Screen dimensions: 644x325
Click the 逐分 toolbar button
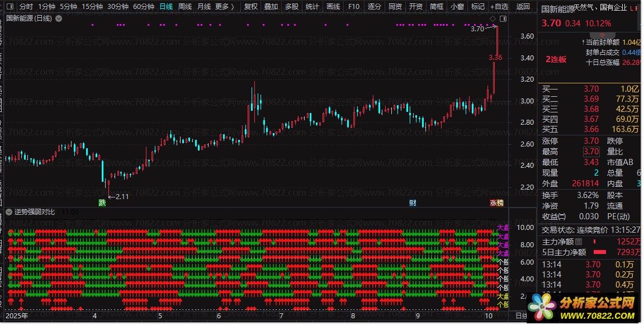[374, 7]
